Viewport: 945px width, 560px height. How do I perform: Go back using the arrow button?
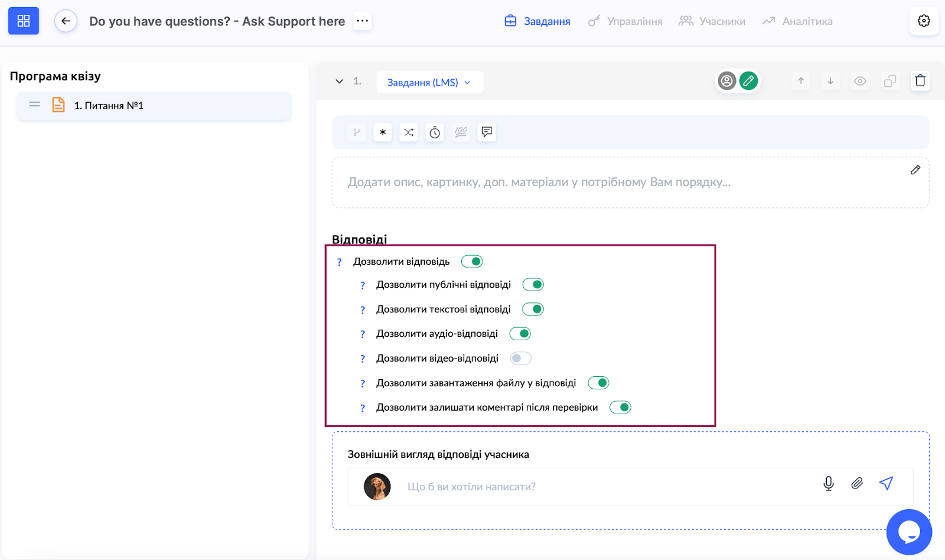point(66,21)
